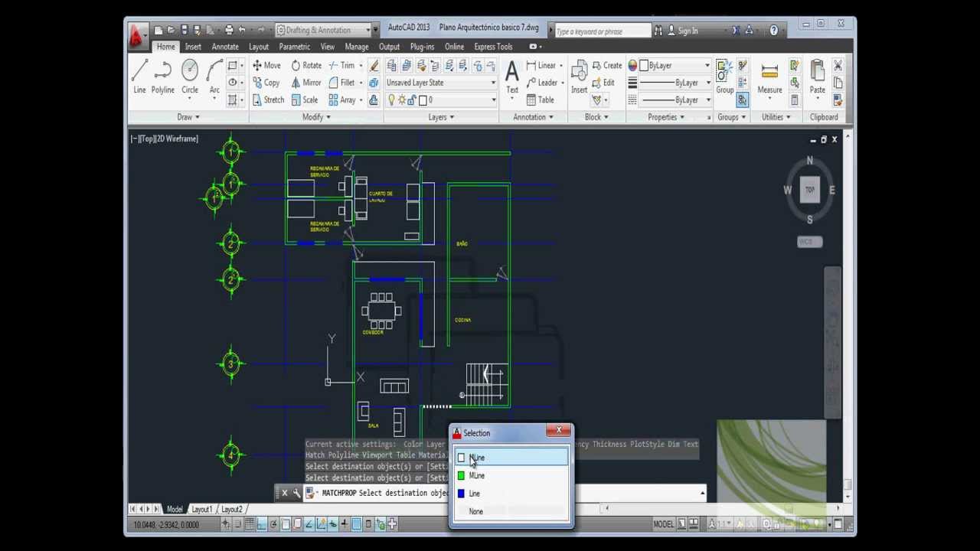Click the Paste clipboard button
Image resolution: width=980 pixels, height=551 pixels.
click(x=817, y=77)
